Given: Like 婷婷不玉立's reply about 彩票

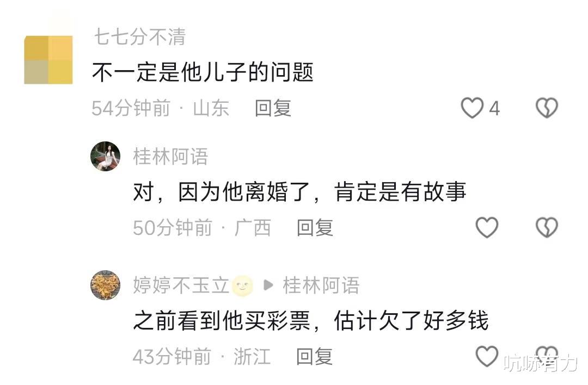Looking at the screenshot, I should click(x=487, y=356).
